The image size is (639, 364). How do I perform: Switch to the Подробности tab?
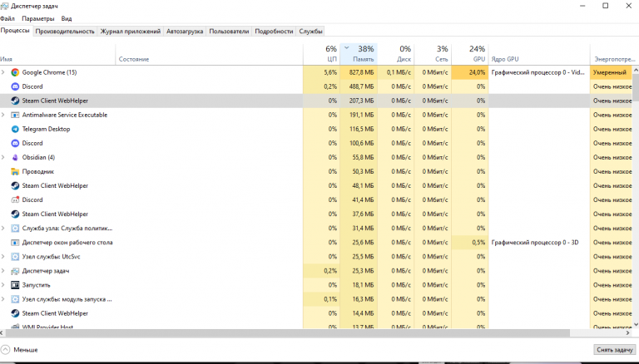[274, 32]
